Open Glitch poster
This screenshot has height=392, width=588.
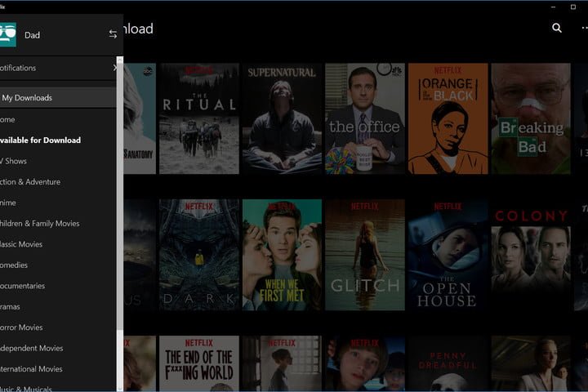pyautogui.click(x=365, y=255)
